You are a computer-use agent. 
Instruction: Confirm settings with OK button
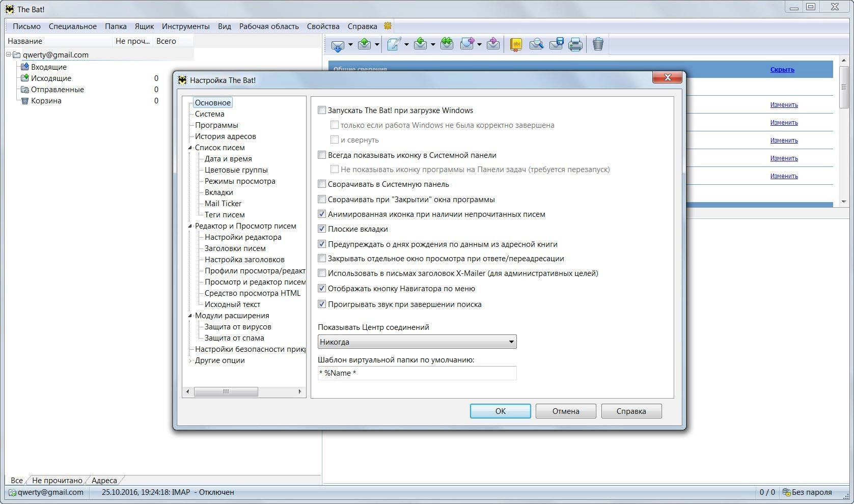[500, 411]
